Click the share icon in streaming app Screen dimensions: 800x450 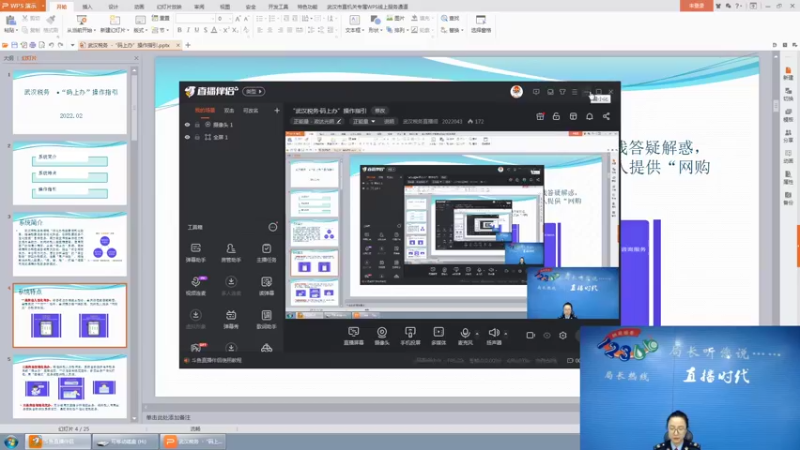point(606,116)
